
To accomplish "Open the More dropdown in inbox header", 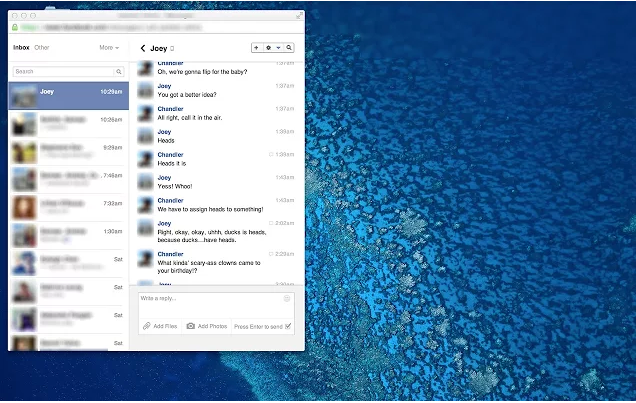I will [x=109, y=47].
